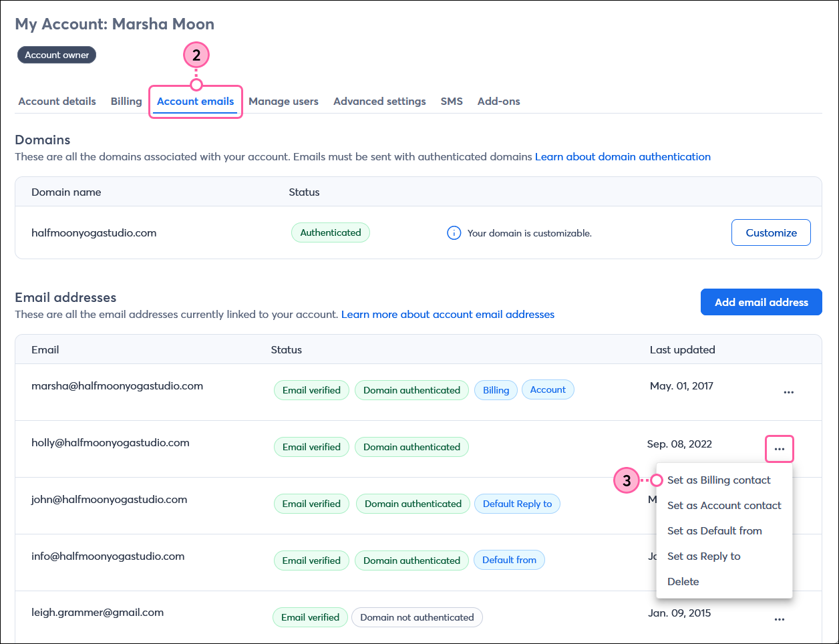
Task: Click the Account owner badge
Action: tap(57, 55)
